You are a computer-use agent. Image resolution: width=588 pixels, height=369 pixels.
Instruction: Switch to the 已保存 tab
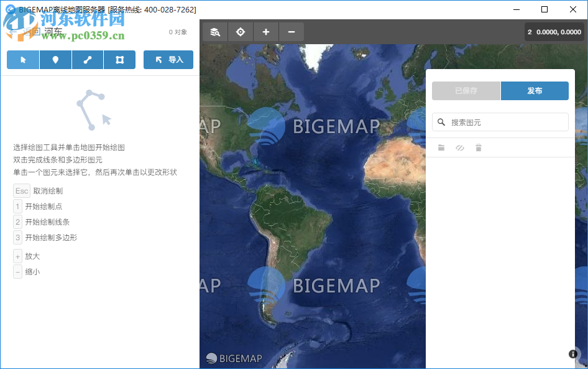click(x=465, y=90)
